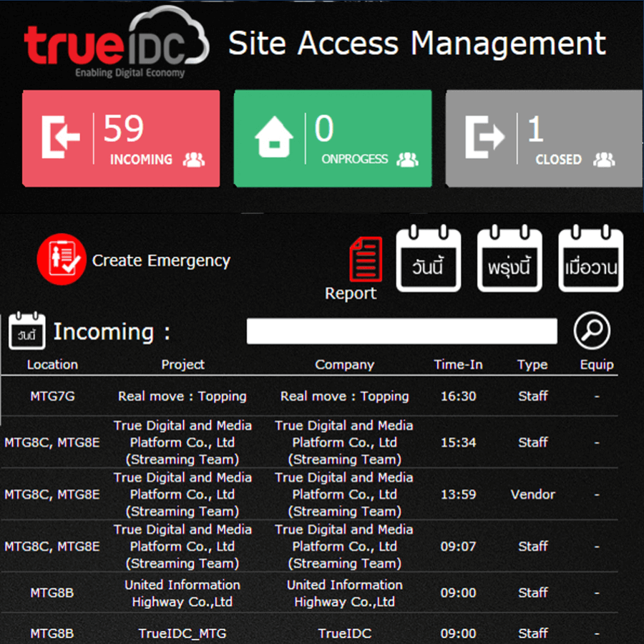Click the Project column header
This screenshot has width=644, height=644.
pos(182,364)
